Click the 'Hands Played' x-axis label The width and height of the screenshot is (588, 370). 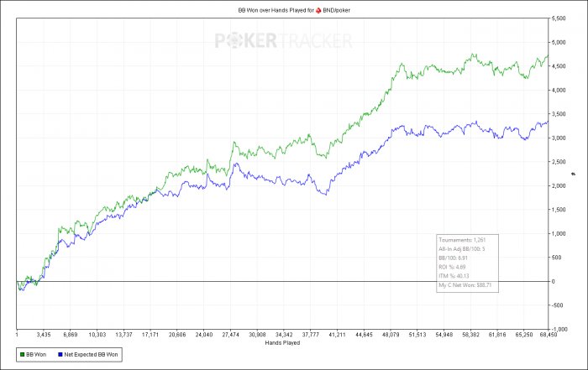point(282,342)
